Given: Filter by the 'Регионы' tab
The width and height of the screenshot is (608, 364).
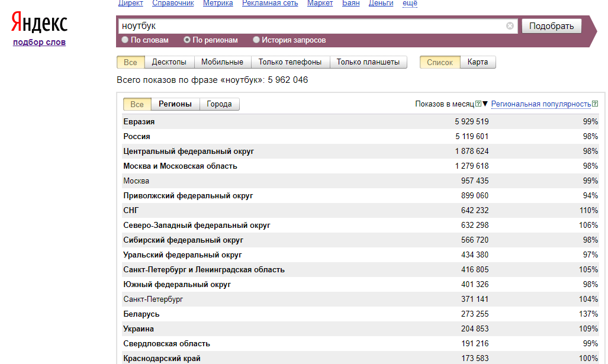Looking at the screenshot, I should [x=175, y=104].
